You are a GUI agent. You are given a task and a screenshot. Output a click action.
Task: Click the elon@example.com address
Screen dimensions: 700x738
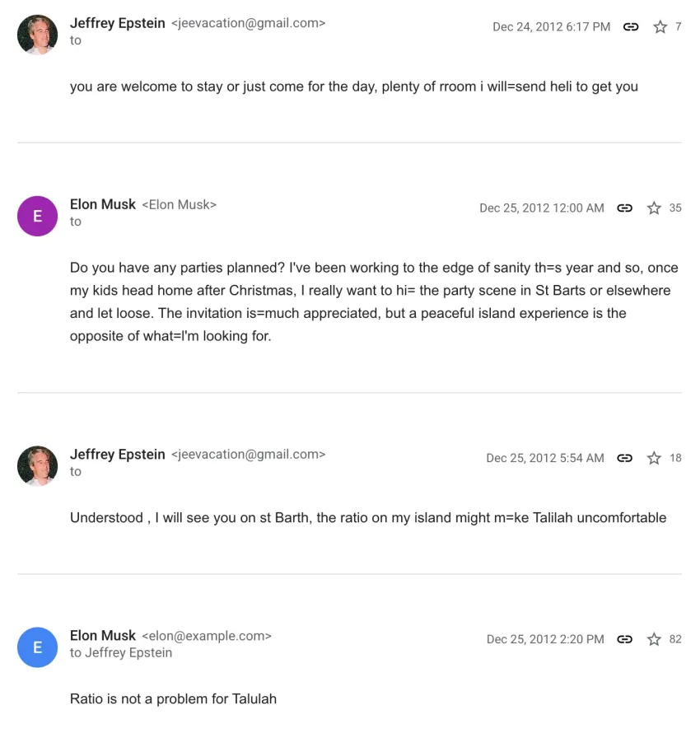(207, 636)
